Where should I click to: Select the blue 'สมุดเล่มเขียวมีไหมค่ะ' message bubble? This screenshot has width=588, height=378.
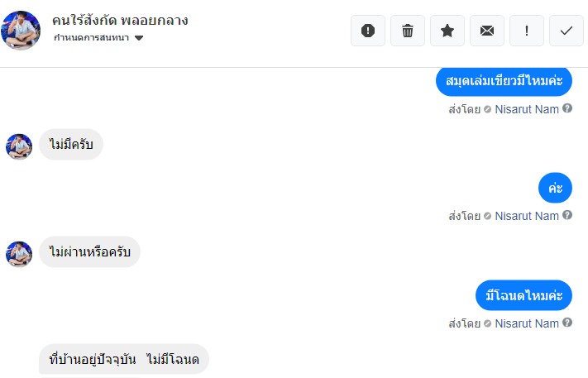tap(504, 81)
